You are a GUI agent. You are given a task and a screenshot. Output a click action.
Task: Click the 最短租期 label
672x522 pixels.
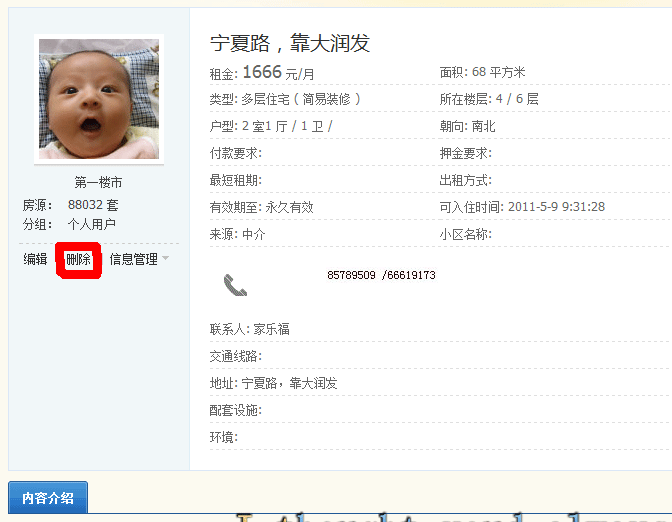tap(235, 180)
